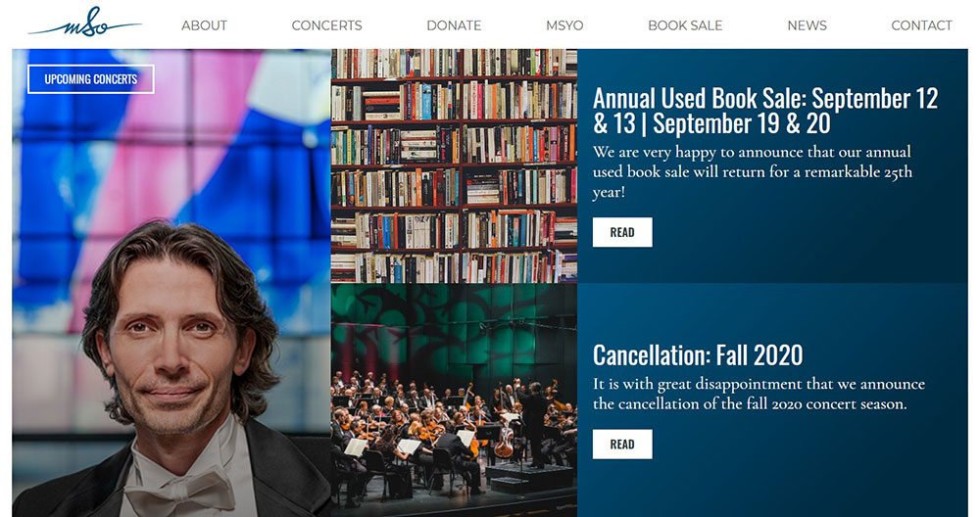Go to the Concerts page
Screen dimensions: 980x517
tap(326, 25)
